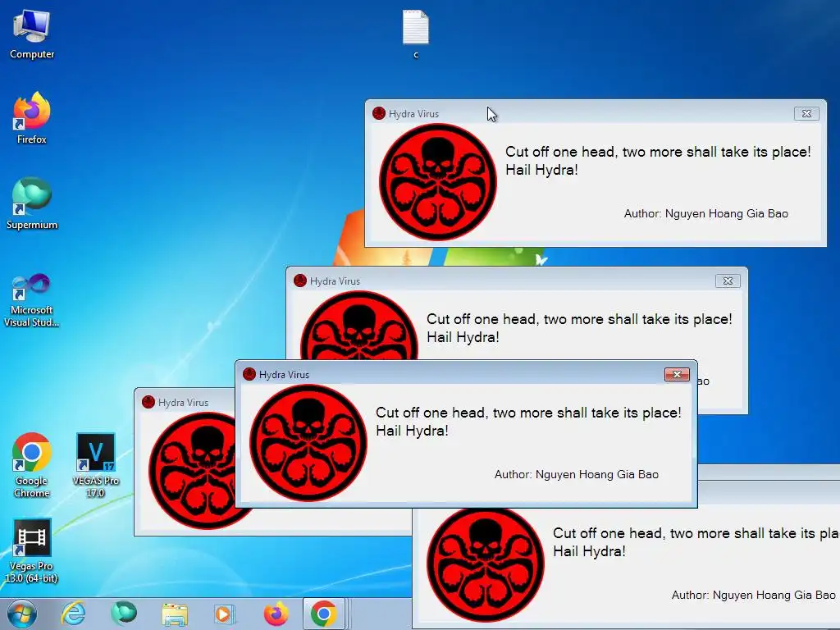840x630 pixels.
Task: Launch Internet Explorer from the taskbar
Action: click(73, 614)
